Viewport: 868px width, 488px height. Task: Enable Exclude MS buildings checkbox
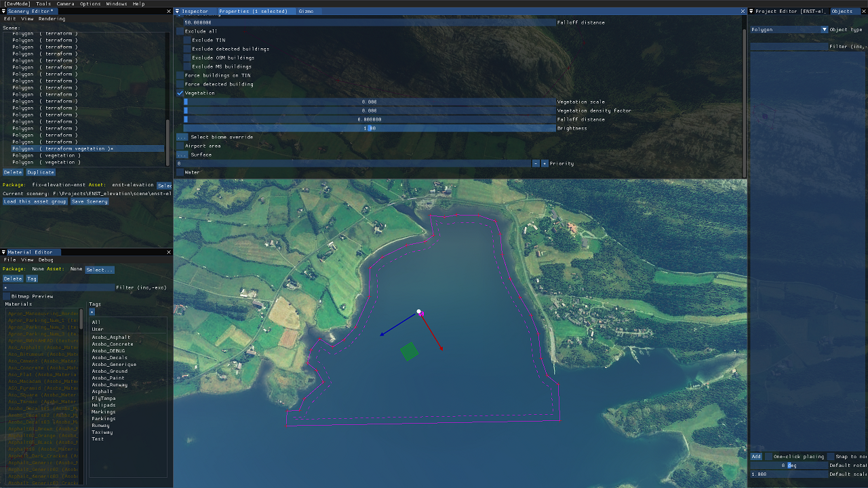[x=187, y=66]
